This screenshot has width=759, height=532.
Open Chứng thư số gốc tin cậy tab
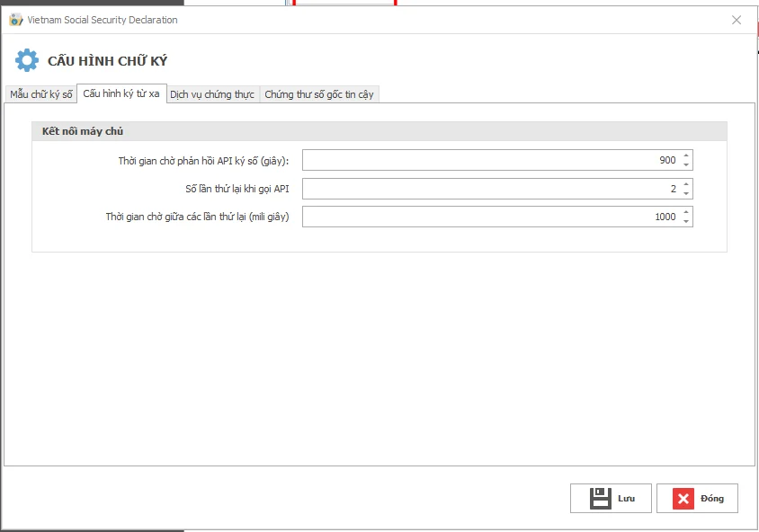coord(319,94)
